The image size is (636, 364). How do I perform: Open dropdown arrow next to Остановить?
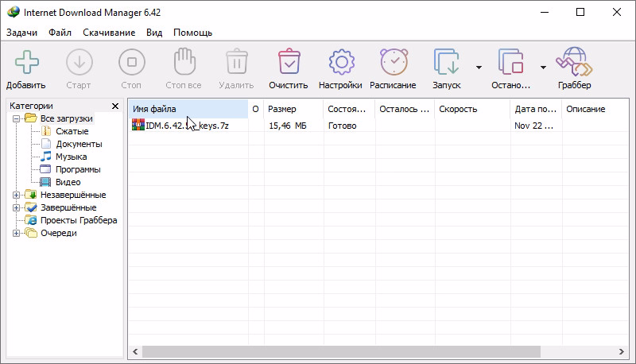[x=543, y=68]
